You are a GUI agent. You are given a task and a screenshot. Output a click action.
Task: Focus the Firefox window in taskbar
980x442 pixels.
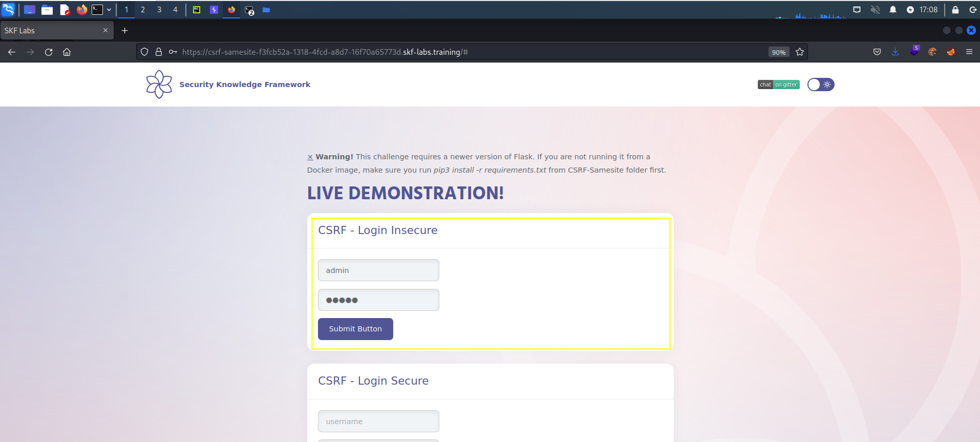coord(231,10)
